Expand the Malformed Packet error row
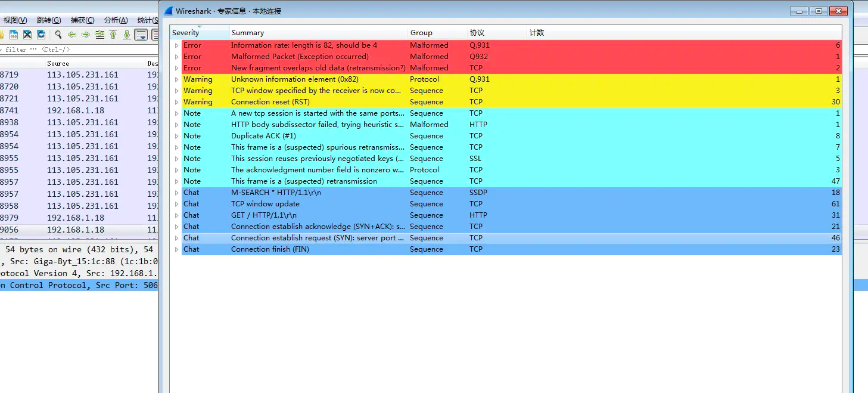Image resolution: width=868 pixels, height=393 pixels. [x=176, y=56]
